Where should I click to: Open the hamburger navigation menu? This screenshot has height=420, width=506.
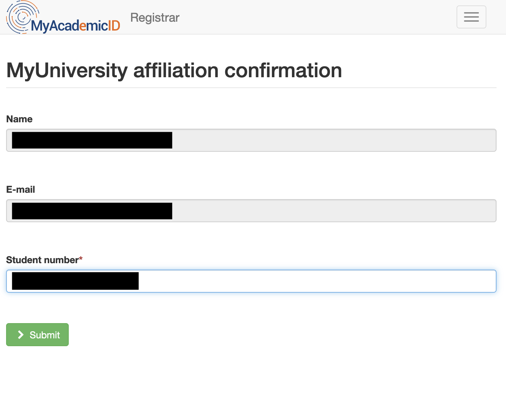tap(471, 17)
